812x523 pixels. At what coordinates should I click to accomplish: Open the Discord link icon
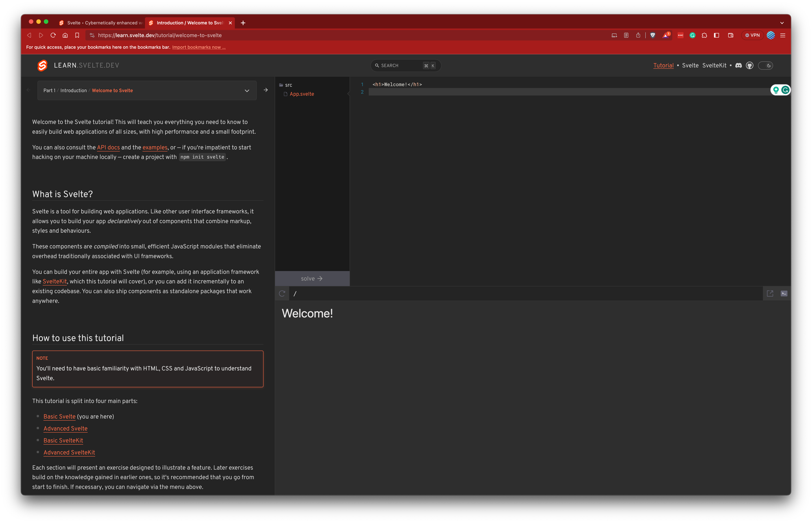point(739,65)
